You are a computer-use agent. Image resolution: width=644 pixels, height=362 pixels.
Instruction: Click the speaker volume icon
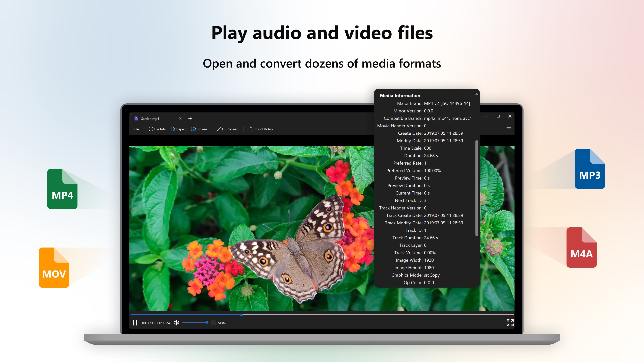click(176, 323)
